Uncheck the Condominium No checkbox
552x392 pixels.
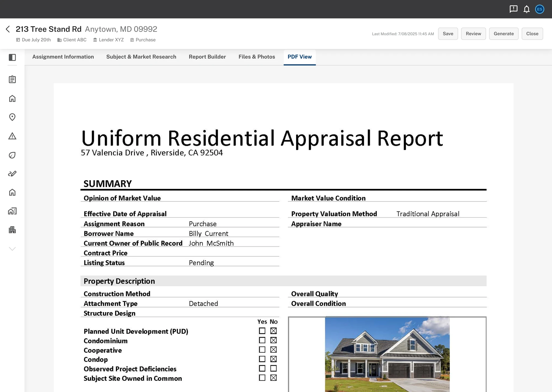pos(274,340)
